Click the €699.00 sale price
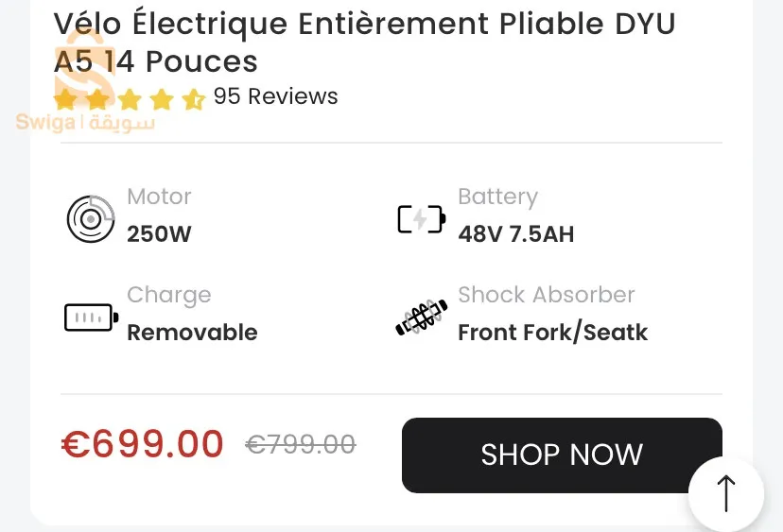Image resolution: width=783 pixels, height=532 pixels. point(143,443)
